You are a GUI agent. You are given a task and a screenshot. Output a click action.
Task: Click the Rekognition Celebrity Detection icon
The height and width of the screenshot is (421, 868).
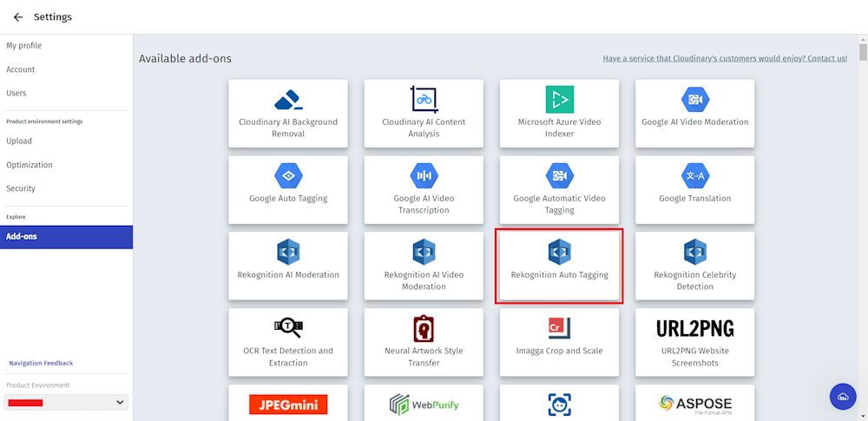(695, 252)
